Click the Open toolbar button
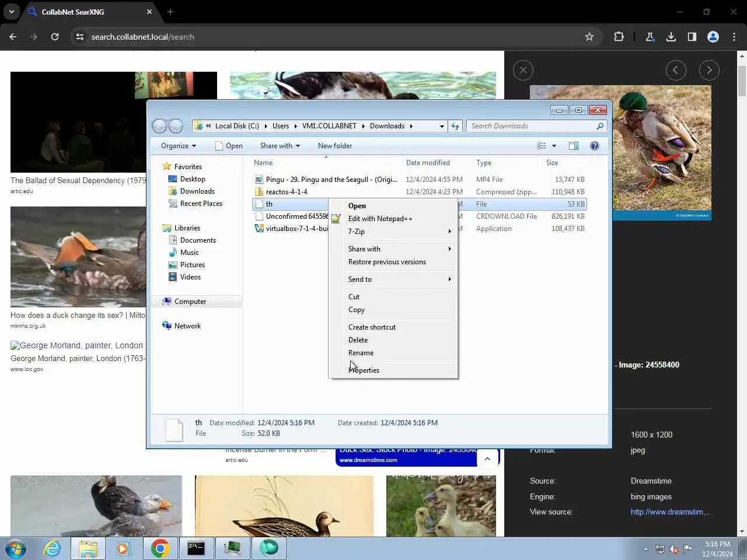 point(229,146)
